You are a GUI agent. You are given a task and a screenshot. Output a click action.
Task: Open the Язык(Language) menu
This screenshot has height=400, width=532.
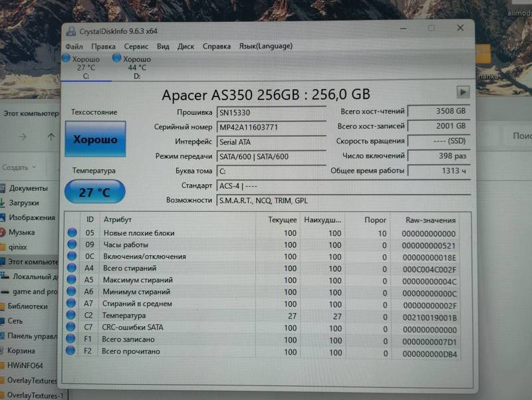tap(265, 47)
